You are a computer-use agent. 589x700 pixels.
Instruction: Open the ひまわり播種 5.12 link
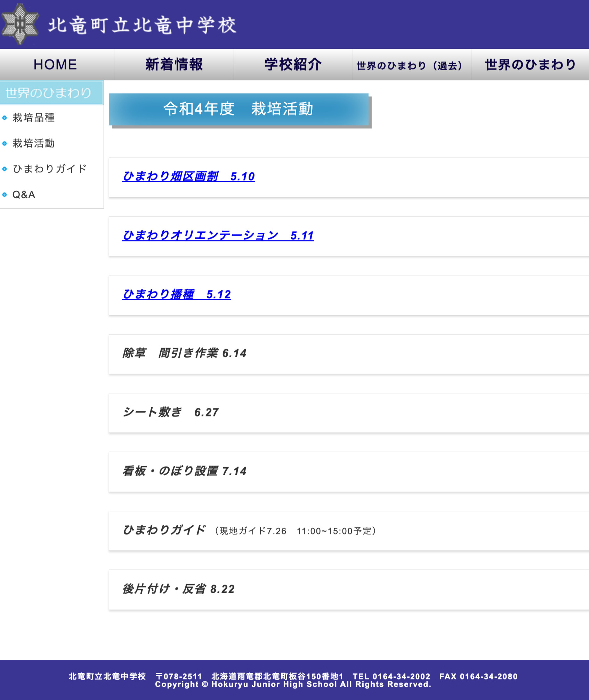(176, 295)
